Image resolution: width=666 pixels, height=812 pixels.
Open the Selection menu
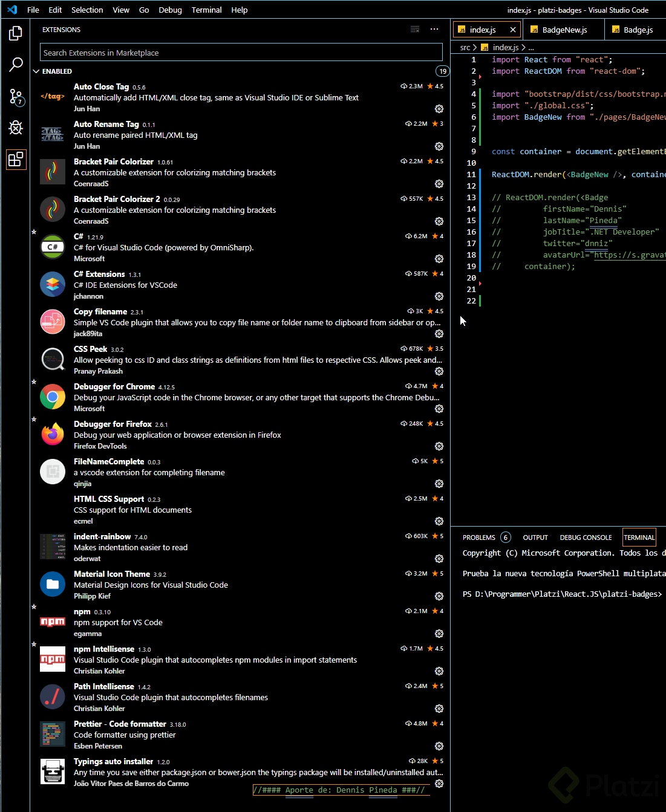pyautogui.click(x=87, y=10)
